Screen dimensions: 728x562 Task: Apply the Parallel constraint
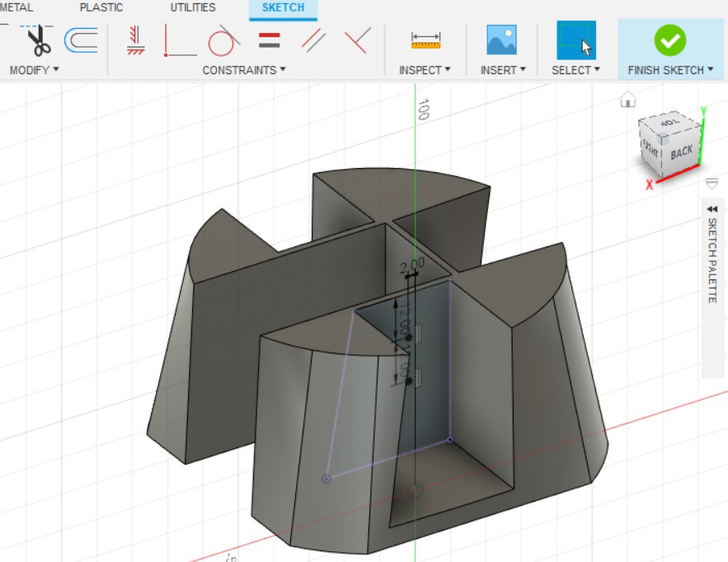pyautogui.click(x=312, y=40)
